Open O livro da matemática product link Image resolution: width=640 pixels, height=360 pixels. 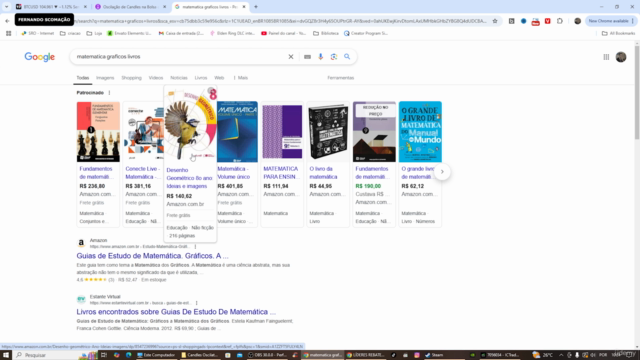(x=323, y=173)
